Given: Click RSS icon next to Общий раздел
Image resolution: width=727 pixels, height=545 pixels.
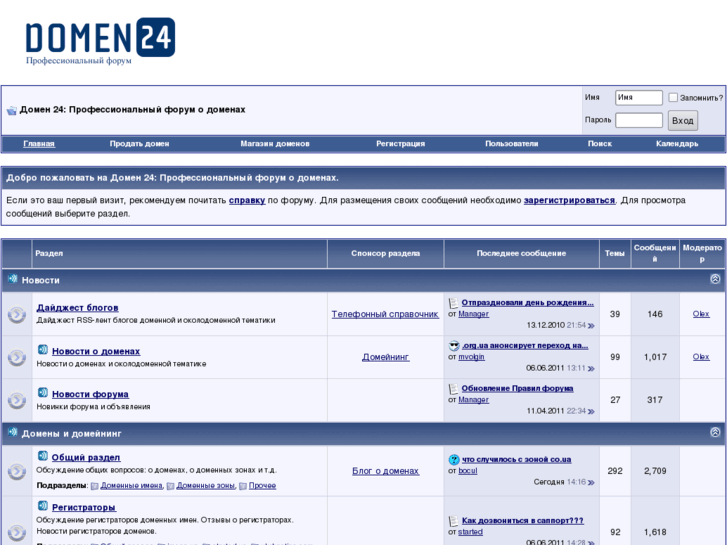Looking at the screenshot, I should [x=43, y=456].
